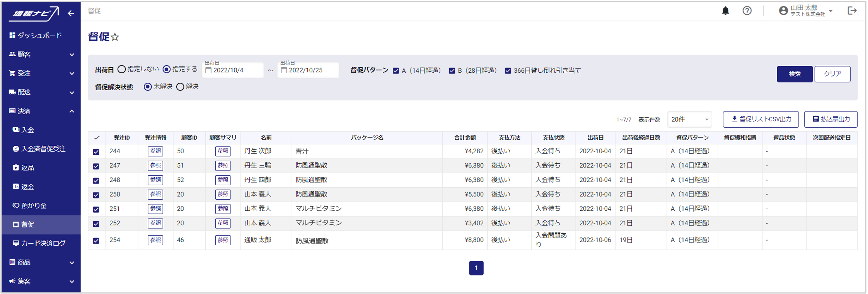
Task: Mark 督促 page as favorite with star
Action: coord(115,37)
